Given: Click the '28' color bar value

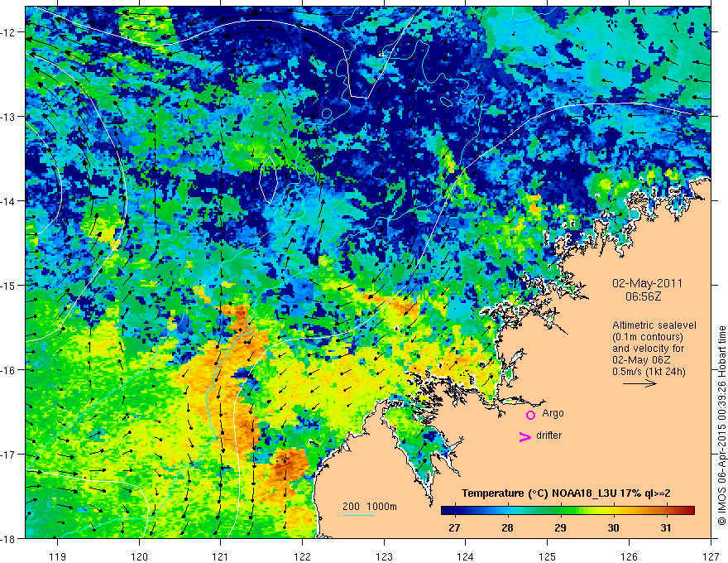Looking at the screenshot, I should coord(507,527).
